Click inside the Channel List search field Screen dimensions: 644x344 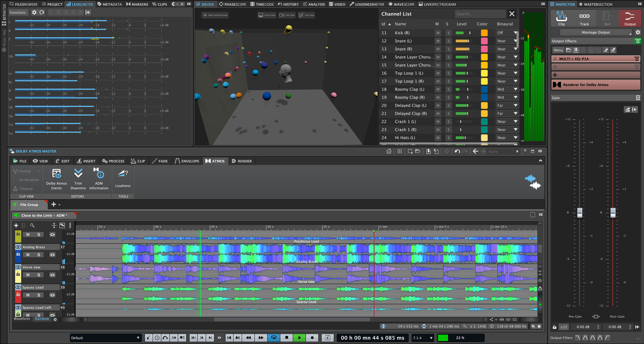coord(480,14)
